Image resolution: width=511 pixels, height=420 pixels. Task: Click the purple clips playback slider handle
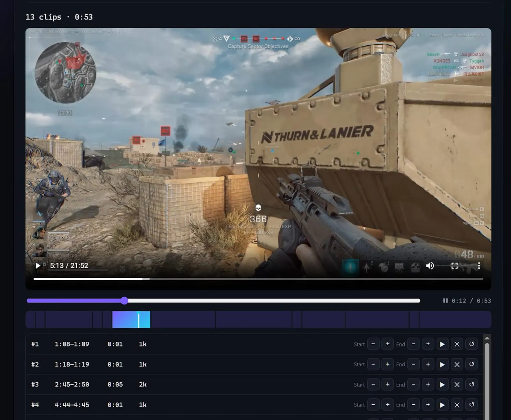[125, 301]
